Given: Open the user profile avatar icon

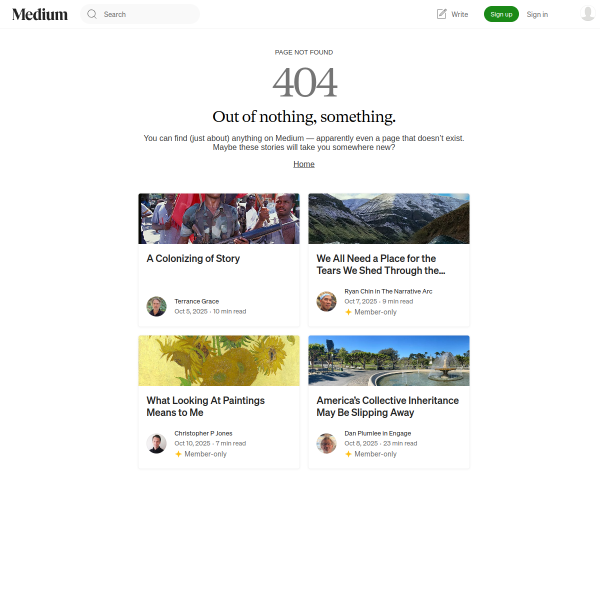Looking at the screenshot, I should pyautogui.click(x=587, y=14).
